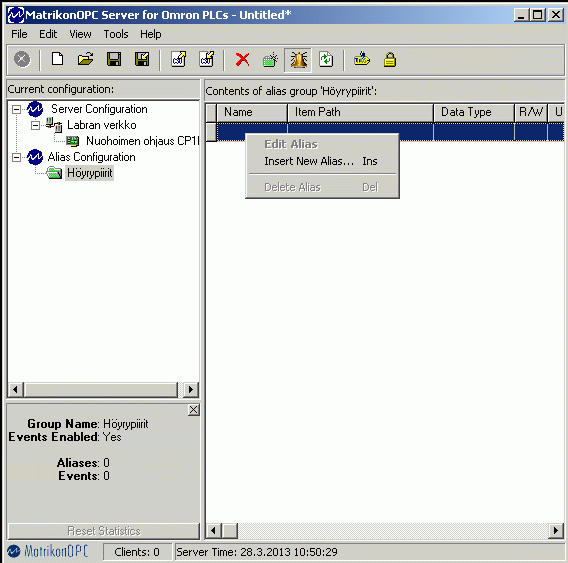Viewport: 568px width, 563px height.
Task: Open the Tools menu
Action: (x=116, y=34)
